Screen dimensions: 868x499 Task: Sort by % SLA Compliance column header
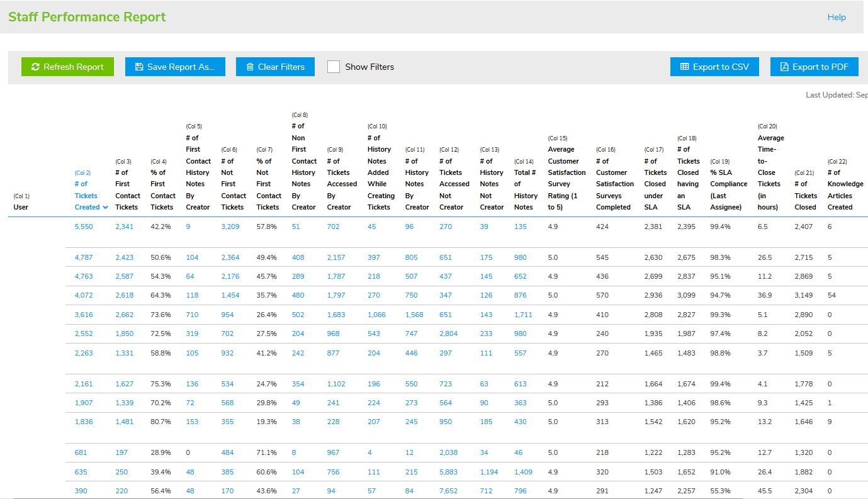(x=728, y=189)
